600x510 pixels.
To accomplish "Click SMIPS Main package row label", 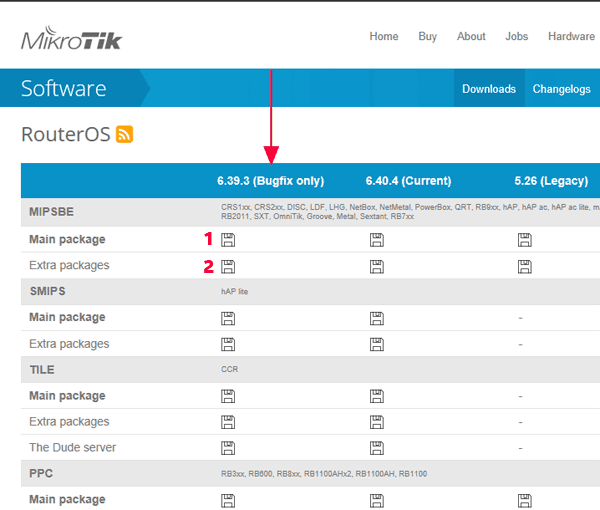I will [67, 317].
